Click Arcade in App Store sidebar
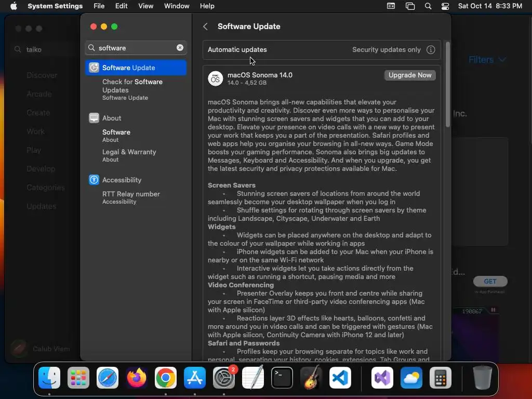The height and width of the screenshot is (399, 532). [39, 94]
